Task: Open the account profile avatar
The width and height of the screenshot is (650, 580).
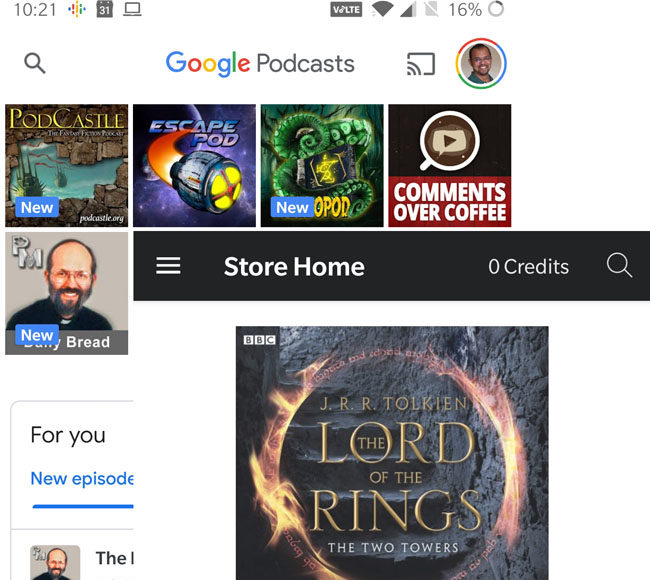Action: click(481, 64)
